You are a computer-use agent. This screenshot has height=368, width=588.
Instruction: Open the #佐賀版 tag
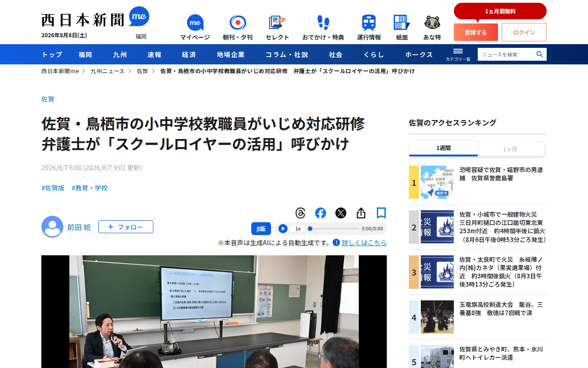click(53, 188)
